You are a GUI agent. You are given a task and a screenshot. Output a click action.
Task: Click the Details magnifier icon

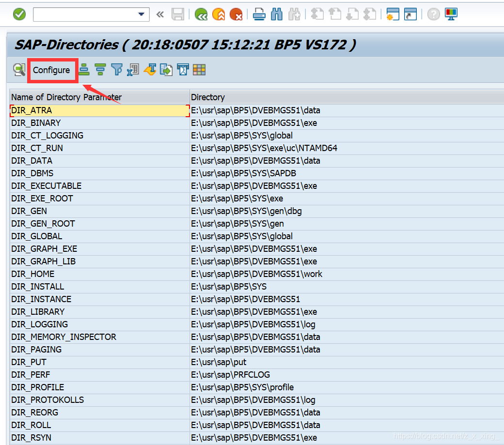(19, 70)
